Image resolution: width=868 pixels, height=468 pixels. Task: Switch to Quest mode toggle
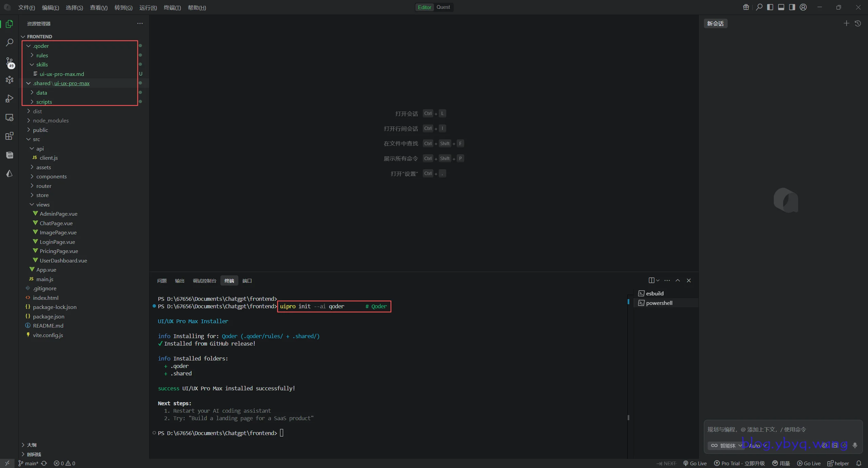coord(443,7)
